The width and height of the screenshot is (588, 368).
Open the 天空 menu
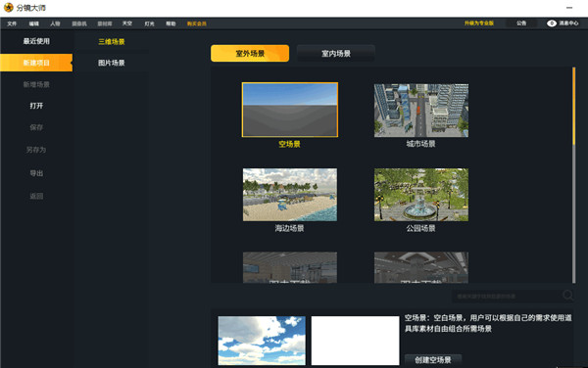tap(127, 23)
